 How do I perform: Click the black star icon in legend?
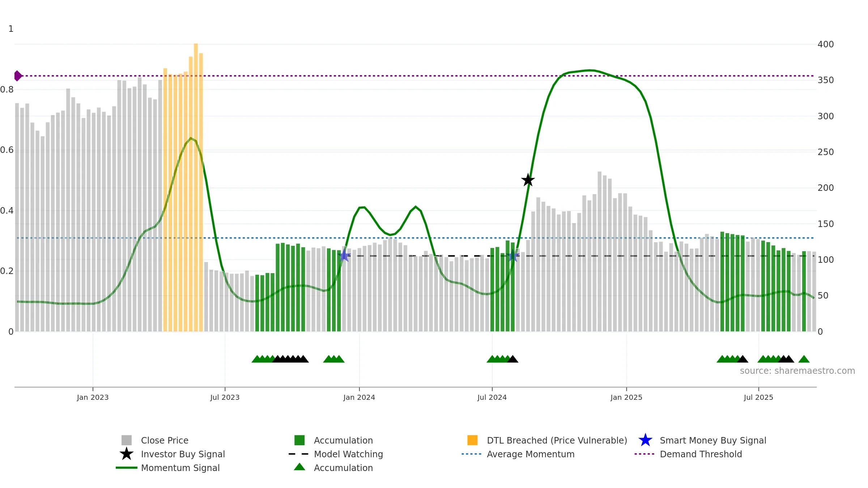click(x=127, y=454)
